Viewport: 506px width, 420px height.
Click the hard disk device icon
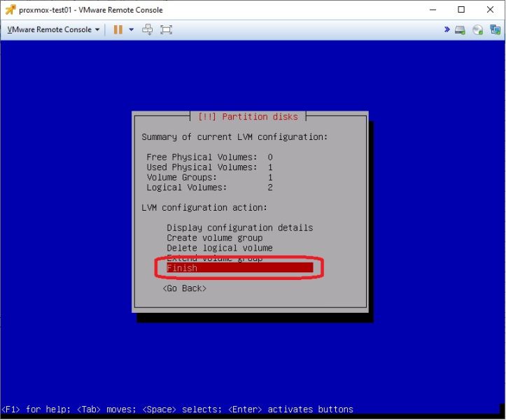point(460,30)
